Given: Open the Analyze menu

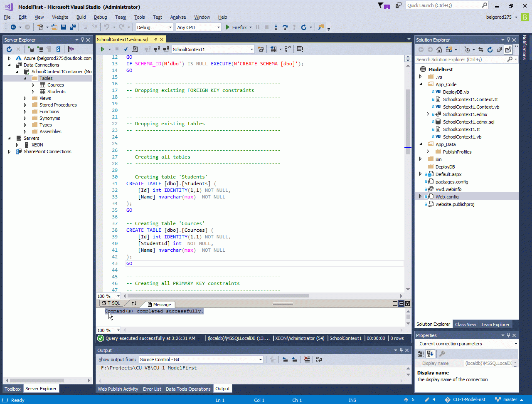Looking at the screenshot, I should tap(178, 17).
